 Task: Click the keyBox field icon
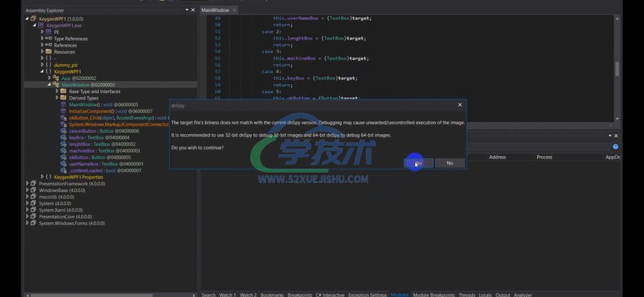[63, 137]
